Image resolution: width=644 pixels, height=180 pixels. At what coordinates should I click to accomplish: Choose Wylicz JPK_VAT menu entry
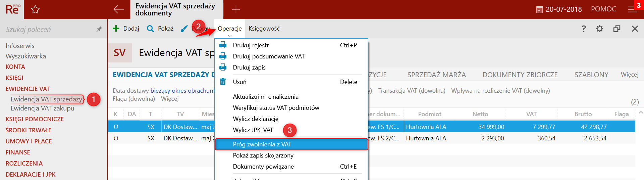click(x=253, y=130)
